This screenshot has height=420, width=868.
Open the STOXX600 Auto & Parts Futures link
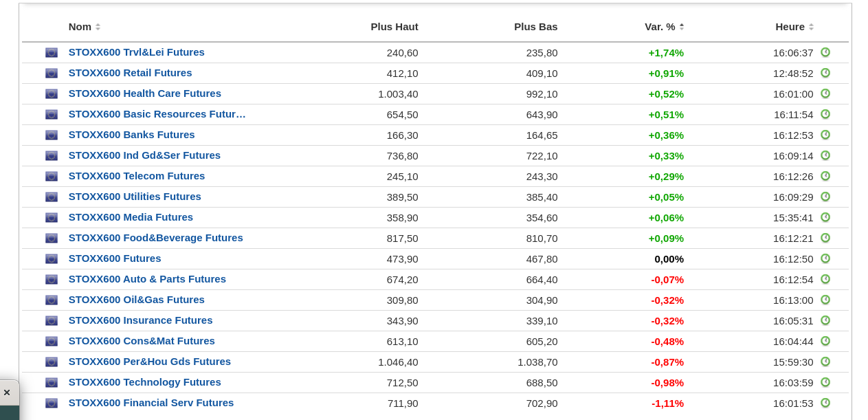pos(147,279)
